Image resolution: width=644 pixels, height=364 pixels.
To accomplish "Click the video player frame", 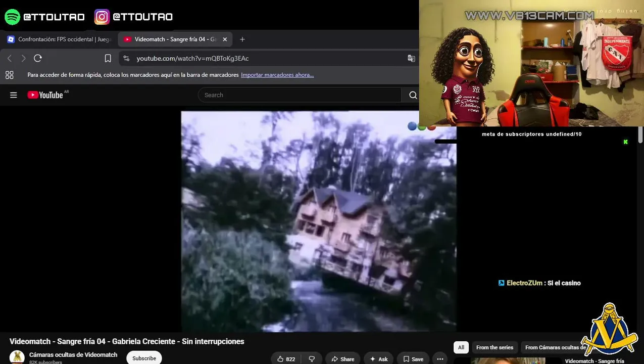I will tap(319, 221).
